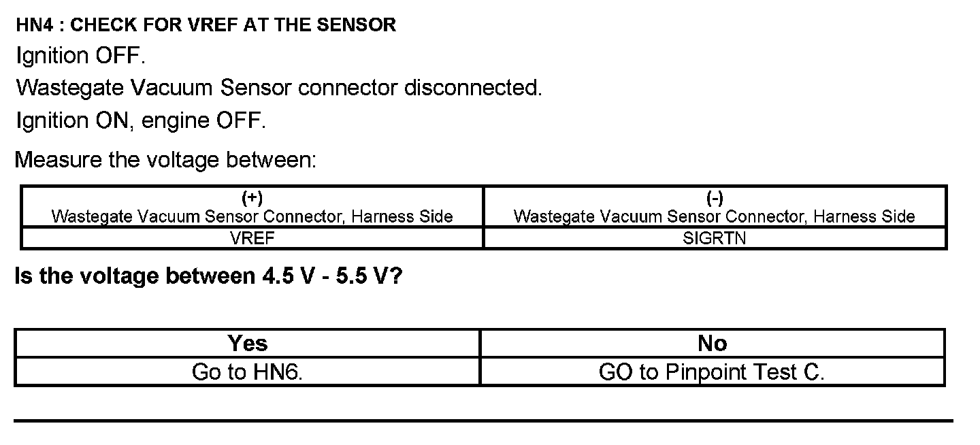The width and height of the screenshot is (980, 445).
Task: Click the No column header
Action: pyautogui.click(x=712, y=344)
